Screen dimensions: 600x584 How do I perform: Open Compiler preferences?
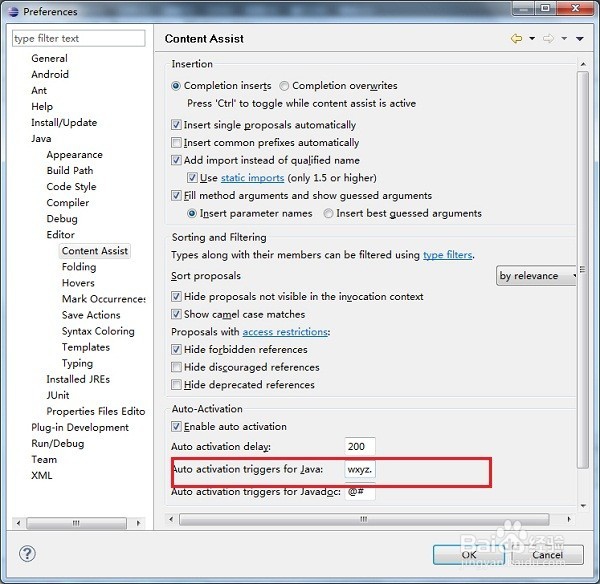pos(68,202)
